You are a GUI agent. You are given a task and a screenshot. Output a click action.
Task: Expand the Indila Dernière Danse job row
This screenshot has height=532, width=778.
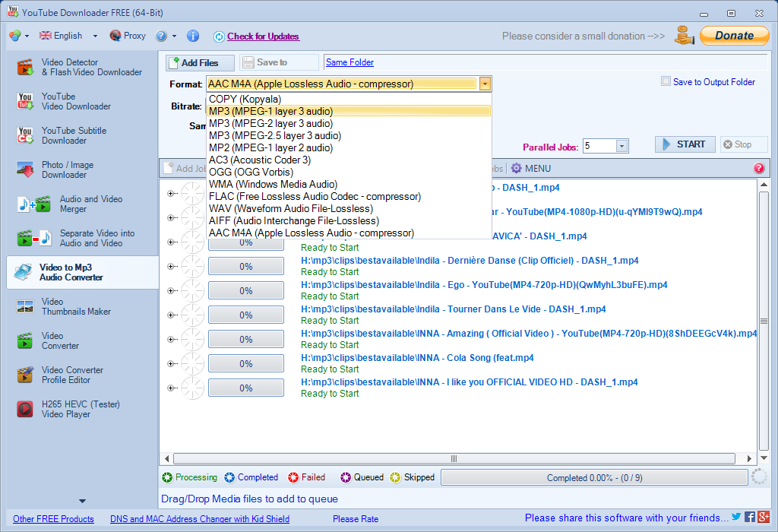170,267
